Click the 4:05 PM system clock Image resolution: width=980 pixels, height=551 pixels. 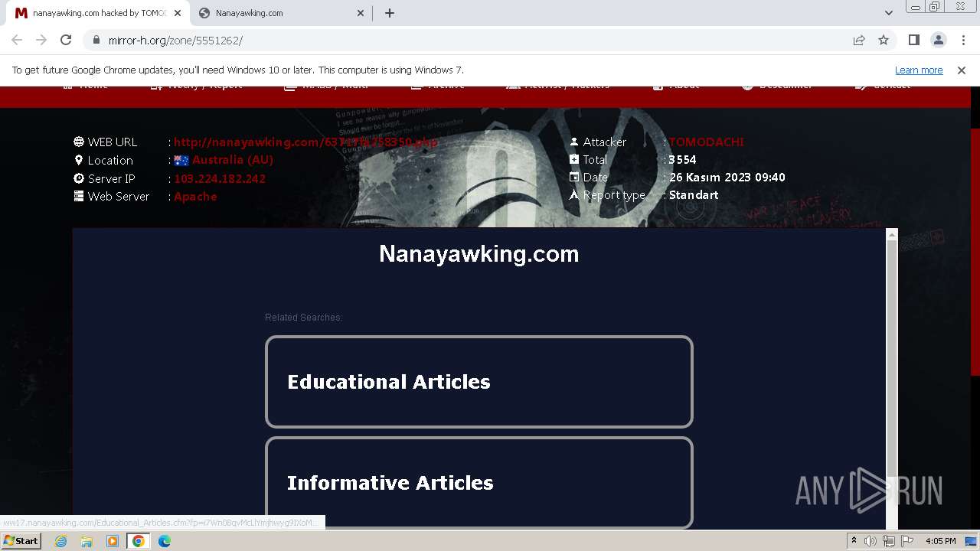941,541
